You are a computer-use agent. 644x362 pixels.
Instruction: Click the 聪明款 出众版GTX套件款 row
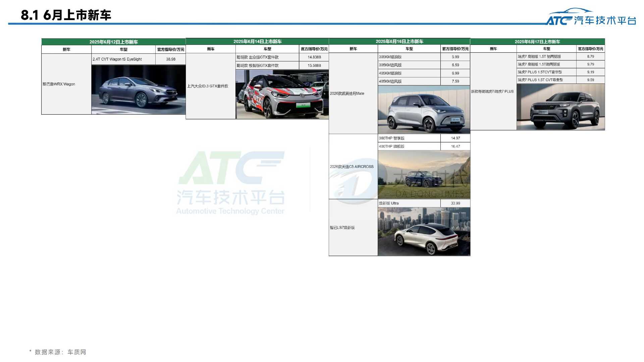point(267,57)
